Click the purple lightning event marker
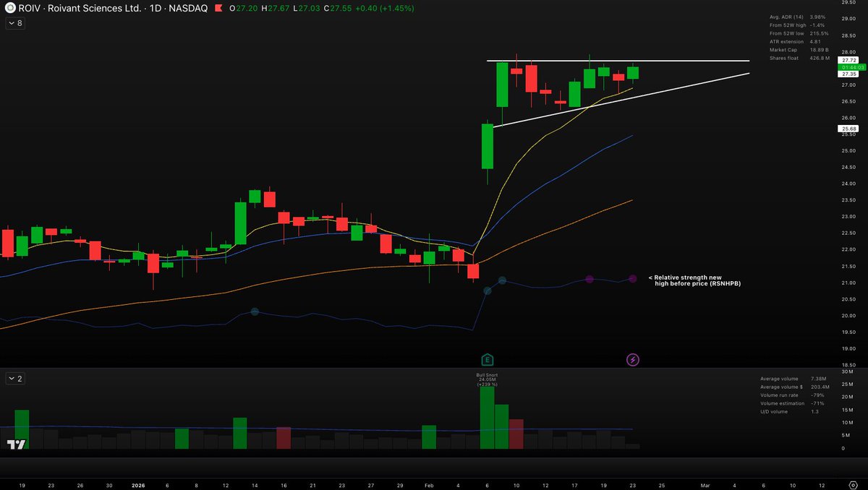The height and width of the screenshot is (490, 868). tap(632, 359)
